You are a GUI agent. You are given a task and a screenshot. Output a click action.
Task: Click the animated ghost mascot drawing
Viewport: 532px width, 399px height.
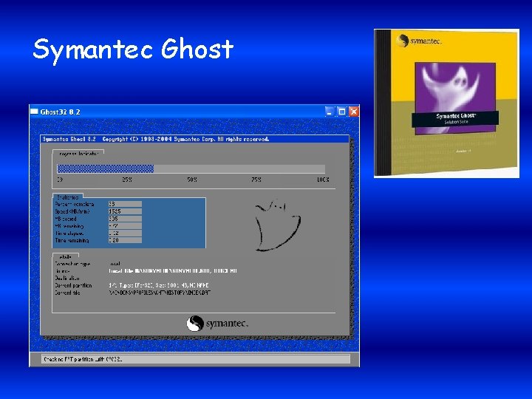coord(278,225)
